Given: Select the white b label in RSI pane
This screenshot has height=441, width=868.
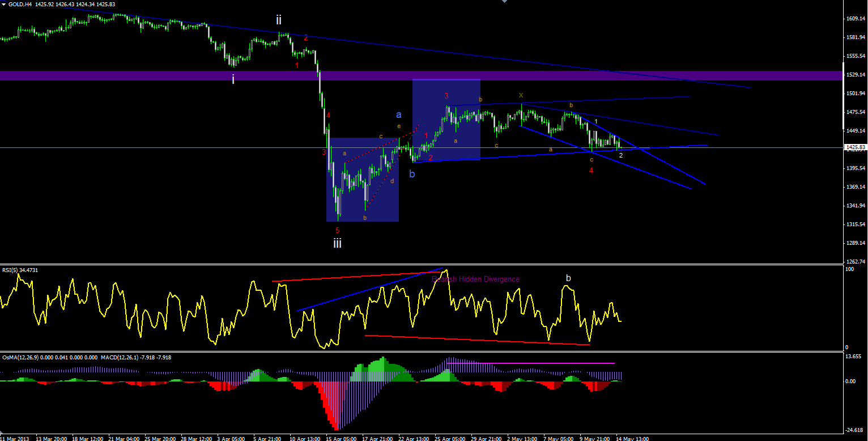Looking at the screenshot, I should click(568, 278).
